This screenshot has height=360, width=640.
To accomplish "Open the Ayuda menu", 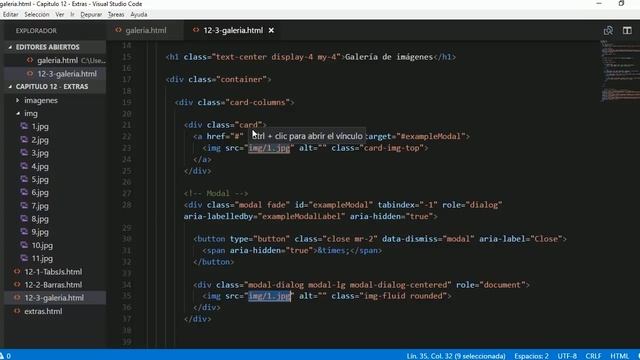I will tap(139, 14).
